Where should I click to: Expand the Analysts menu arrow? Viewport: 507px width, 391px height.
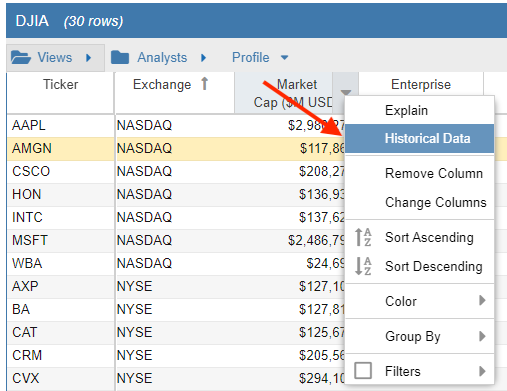tap(203, 58)
